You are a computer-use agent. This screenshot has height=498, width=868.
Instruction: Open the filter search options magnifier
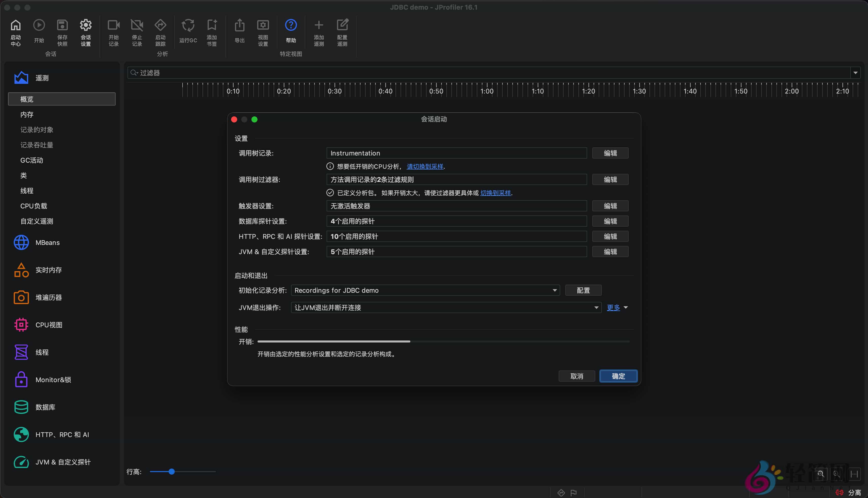(134, 72)
